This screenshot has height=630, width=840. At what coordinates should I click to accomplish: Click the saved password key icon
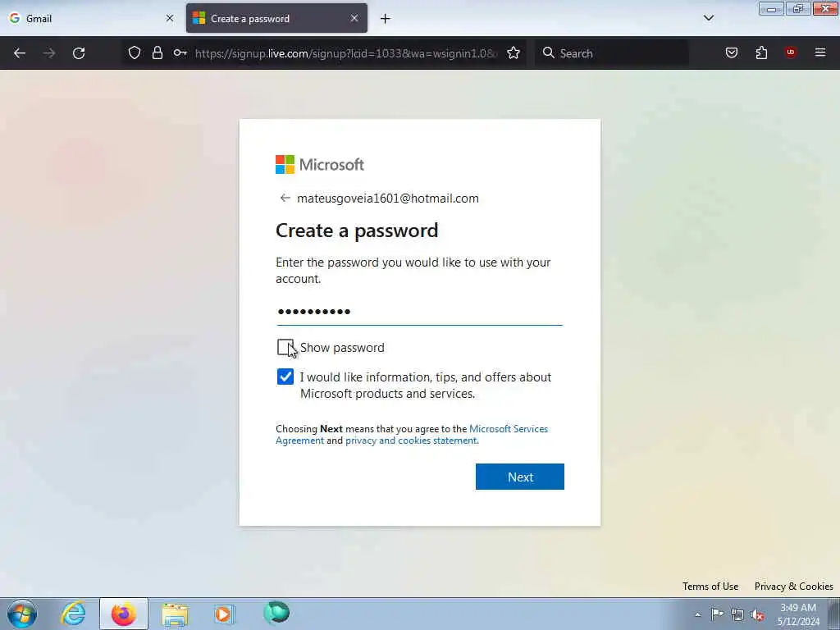coord(180,52)
